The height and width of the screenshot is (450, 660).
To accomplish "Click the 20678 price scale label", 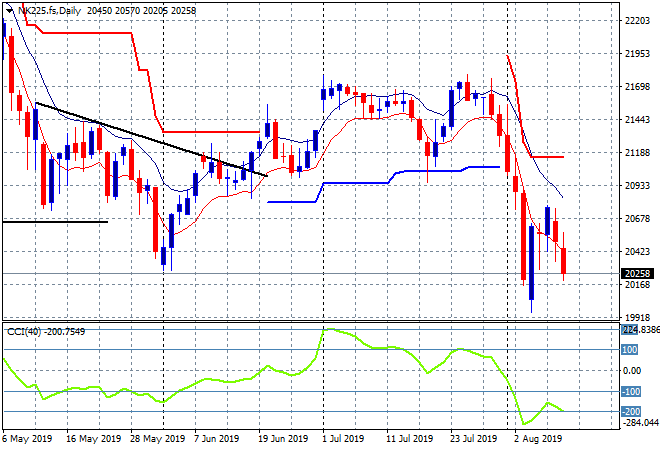I will coord(637,218).
